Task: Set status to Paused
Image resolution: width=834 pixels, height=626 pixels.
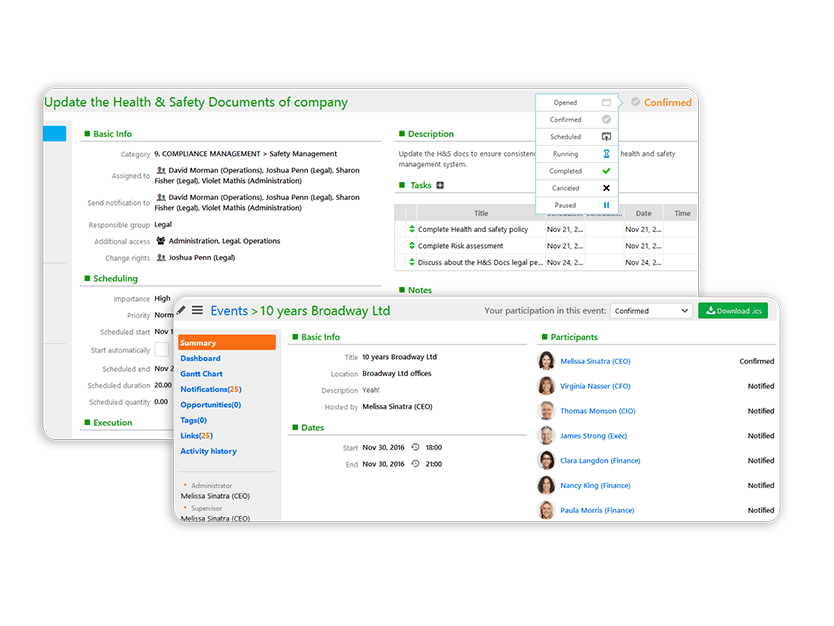Action: pyautogui.click(x=577, y=205)
